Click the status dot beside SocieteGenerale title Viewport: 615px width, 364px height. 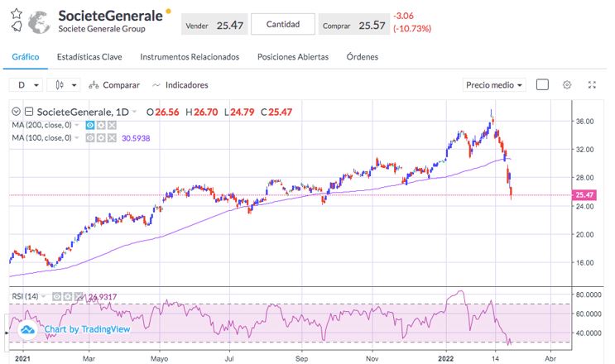click(x=168, y=11)
